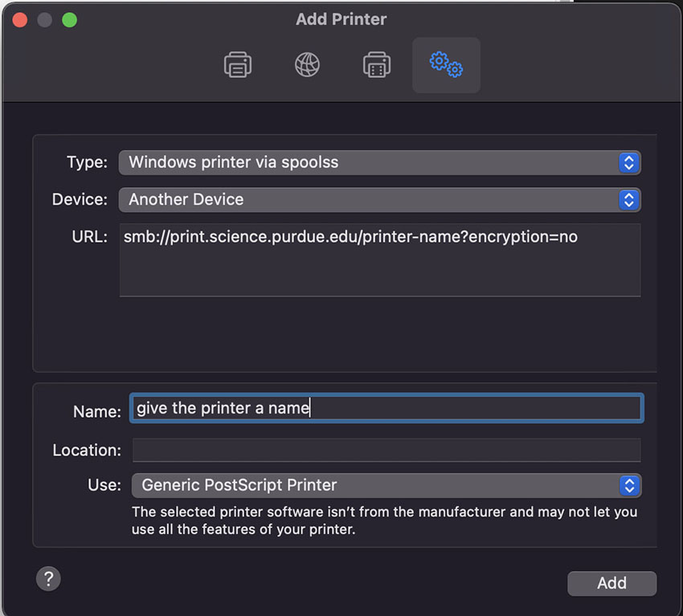The image size is (683, 616).
Task: Click the printer software warning message text
Action: [x=384, y=520]
